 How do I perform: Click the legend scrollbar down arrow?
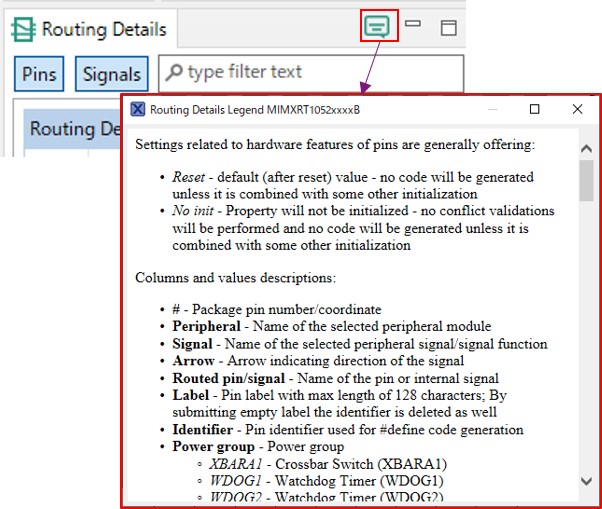pos(587,481)
